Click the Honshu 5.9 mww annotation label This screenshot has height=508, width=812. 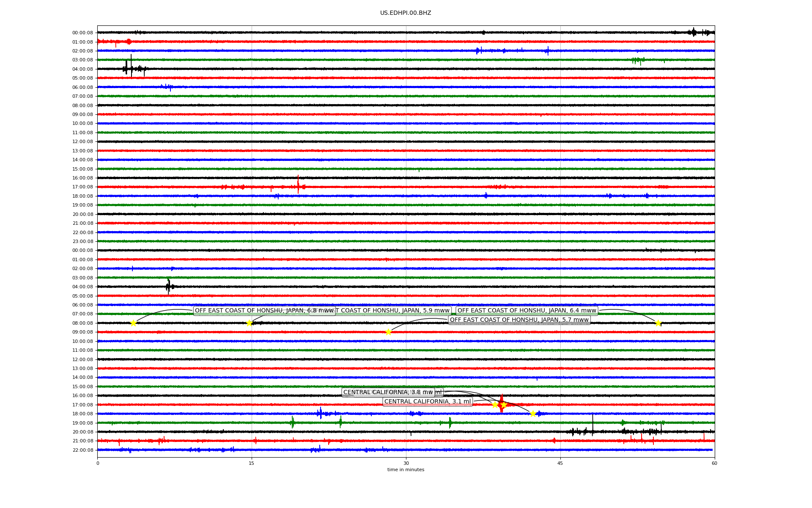pos(393,311)
